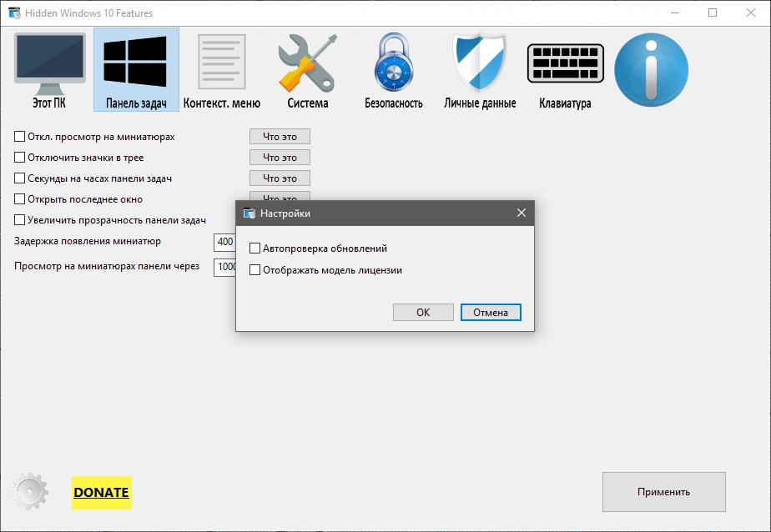Open the yellow DONATE link
The height and width of the screenshot is (532, 771).
tap(101, 492)
